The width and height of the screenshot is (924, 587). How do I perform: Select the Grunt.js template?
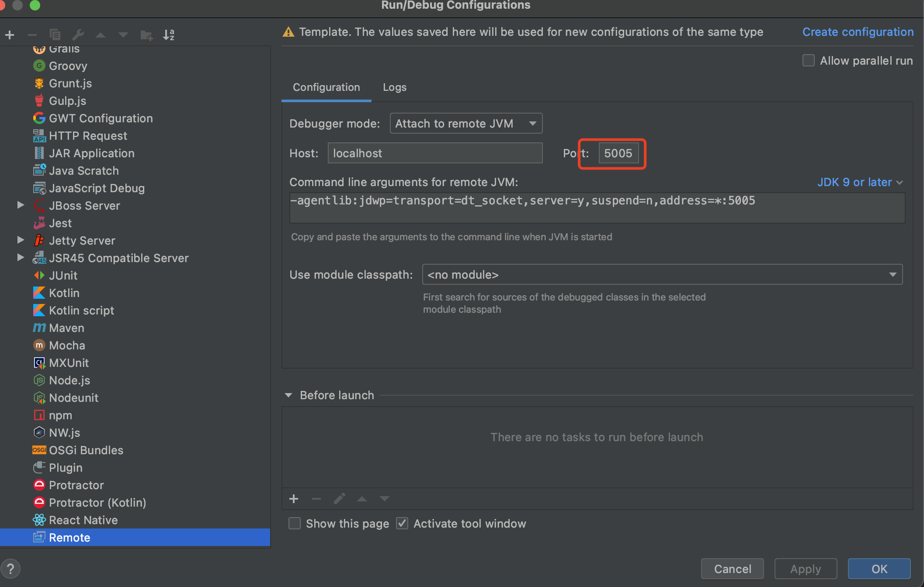70,83
